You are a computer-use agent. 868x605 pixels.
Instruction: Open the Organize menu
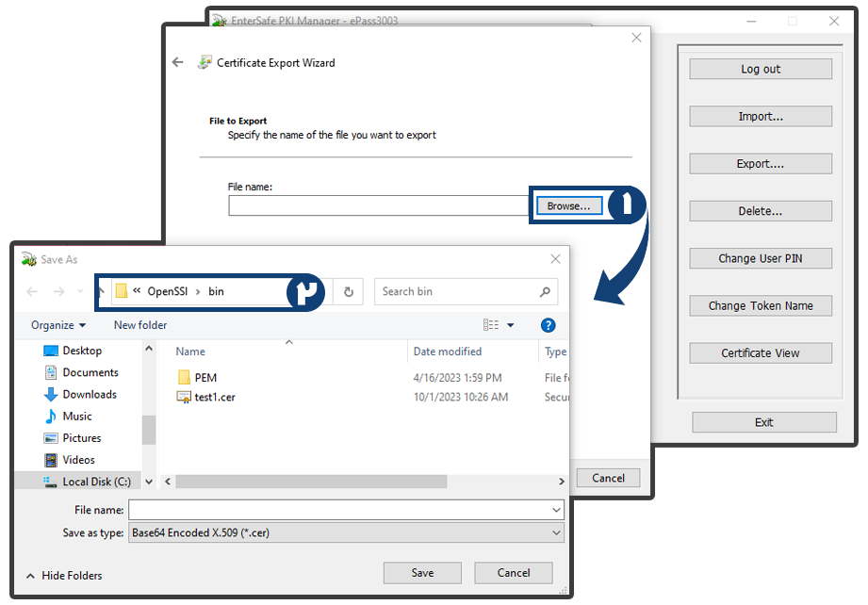click(58, 325)
